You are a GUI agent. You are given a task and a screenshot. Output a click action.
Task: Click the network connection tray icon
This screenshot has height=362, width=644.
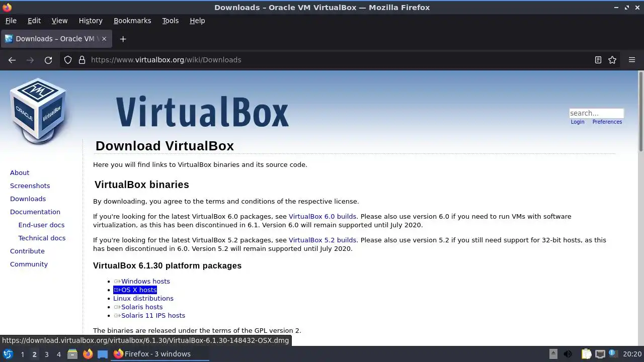click(x=600, y=354)
